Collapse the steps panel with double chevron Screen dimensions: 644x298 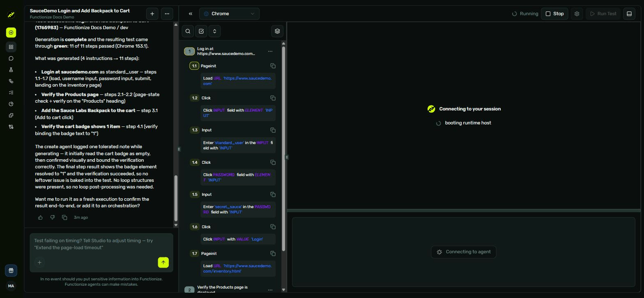pyautogui.click(x=191, y=14)
